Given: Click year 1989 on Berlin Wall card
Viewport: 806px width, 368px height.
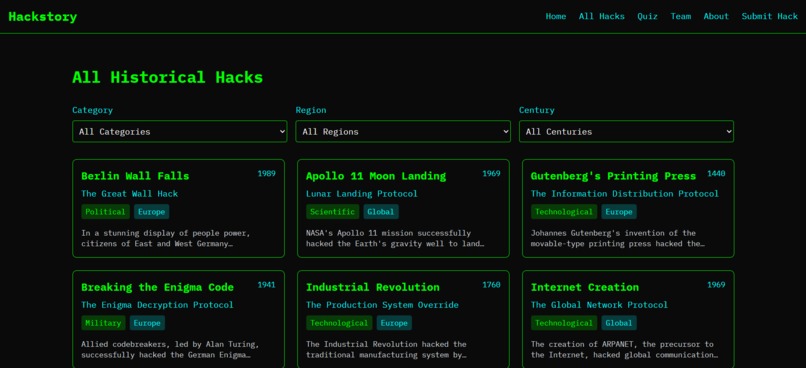Looking at the screenshot, I should tap(266, 174).
